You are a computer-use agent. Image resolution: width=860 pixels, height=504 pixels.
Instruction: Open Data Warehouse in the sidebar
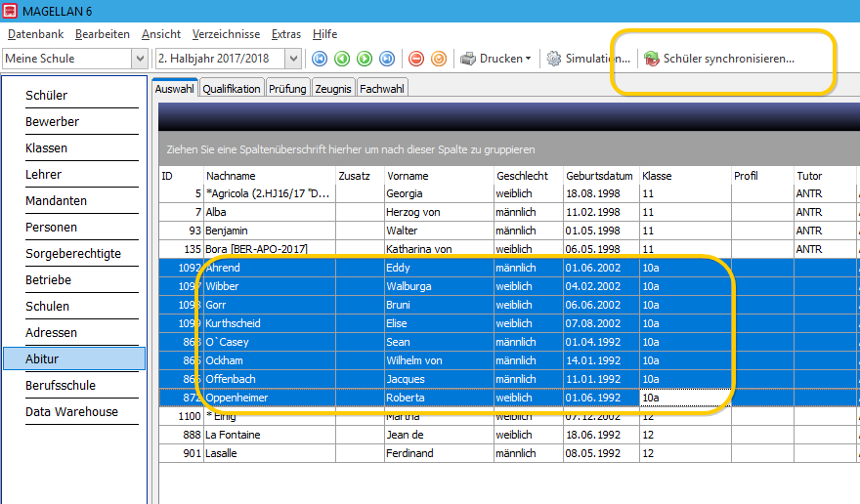(71, 412)
